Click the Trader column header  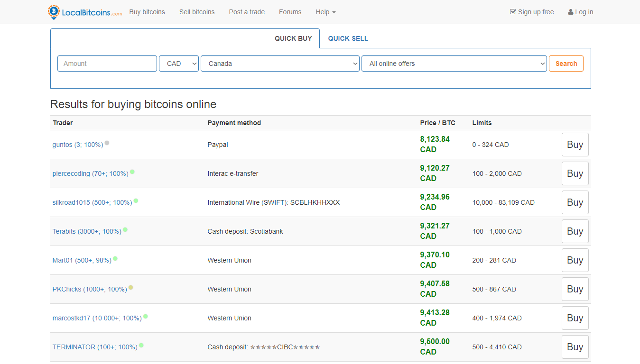(x=63, y=123)
